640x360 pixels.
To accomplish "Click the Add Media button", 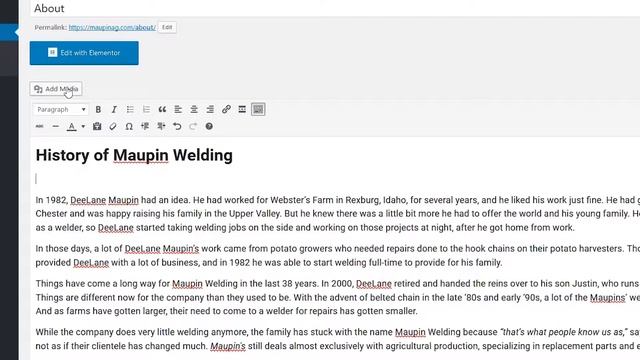I will [56, 89].
